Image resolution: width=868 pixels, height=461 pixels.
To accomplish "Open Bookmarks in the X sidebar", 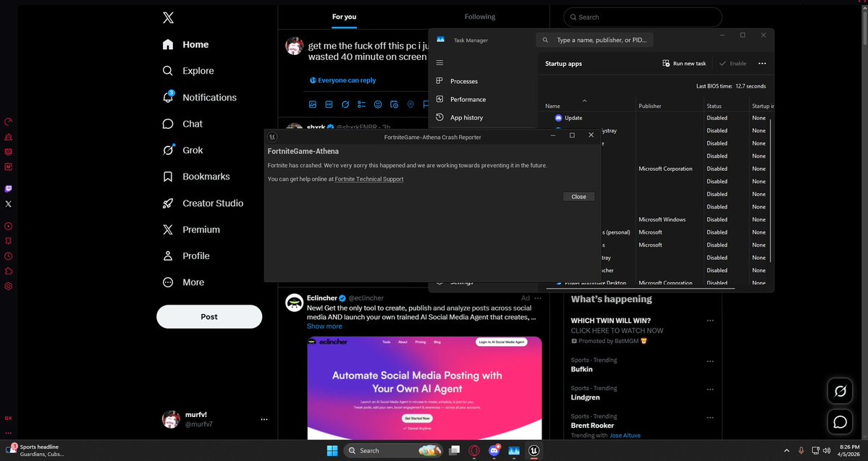I will coord(196,177).
